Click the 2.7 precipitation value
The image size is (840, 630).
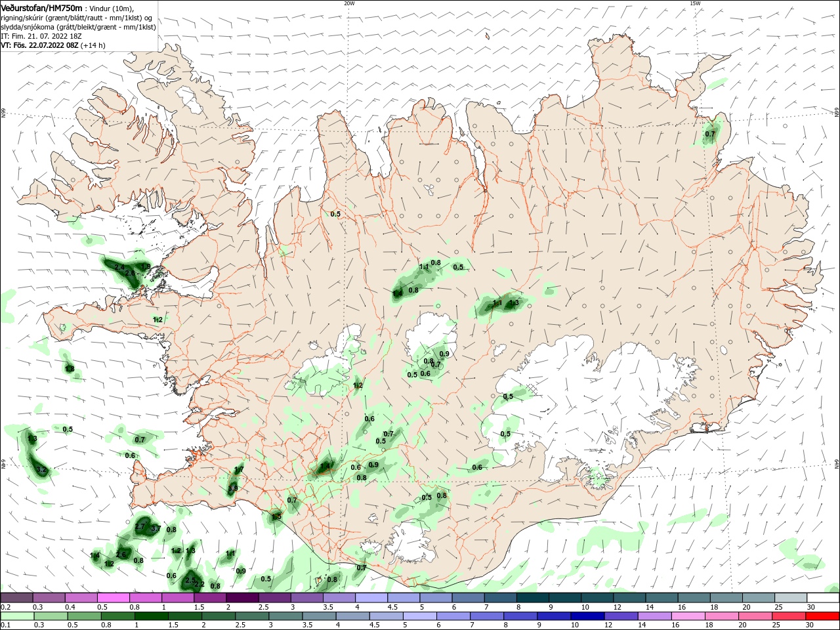pos(140,526)
